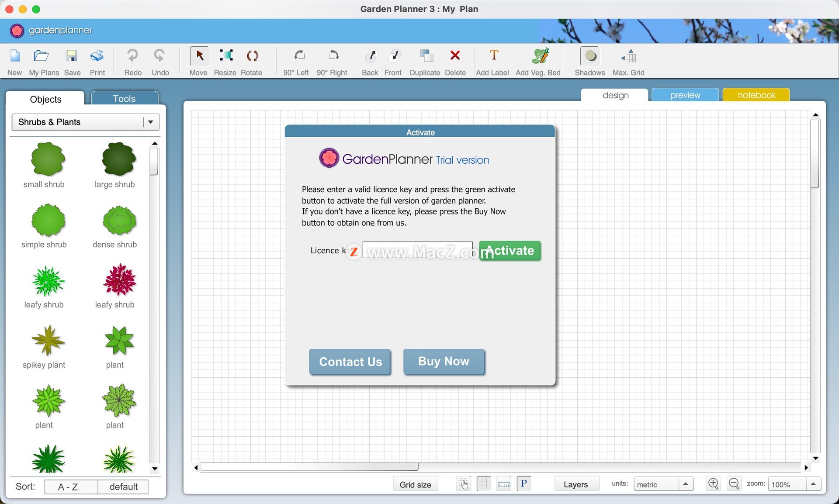Expand the zoom 100% dropdown
Viewport: 839px width, 504px height.
pyautogui.click(x=813, y=484)
